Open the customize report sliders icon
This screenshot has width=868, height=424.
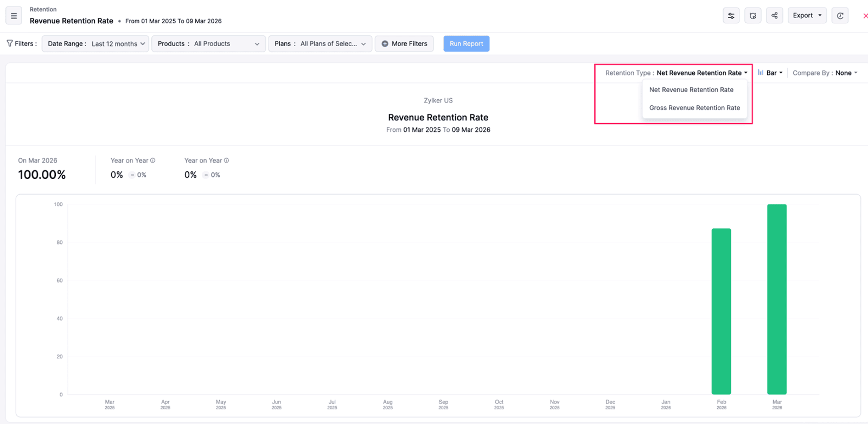click(731, 16)
